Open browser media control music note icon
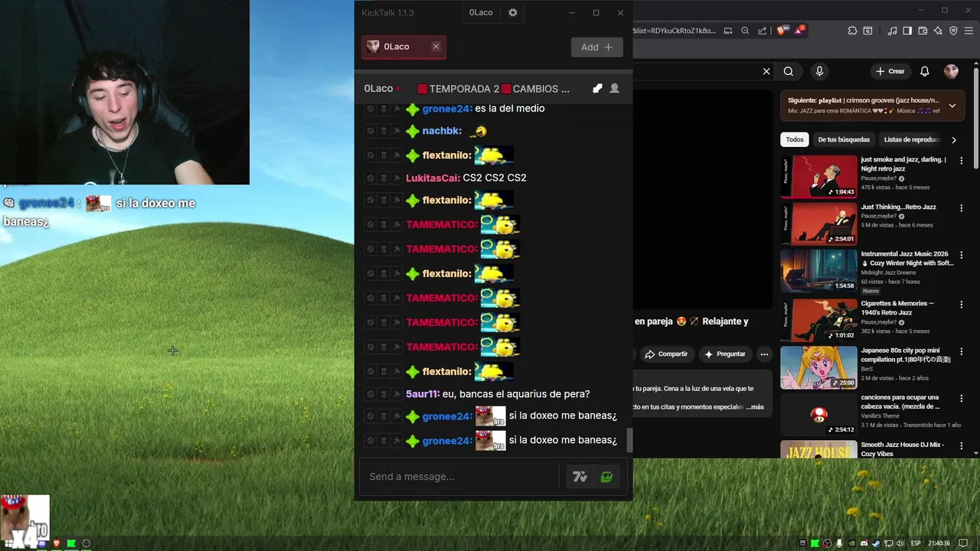Viewport: 980px width, 551px height. point(892,31)
